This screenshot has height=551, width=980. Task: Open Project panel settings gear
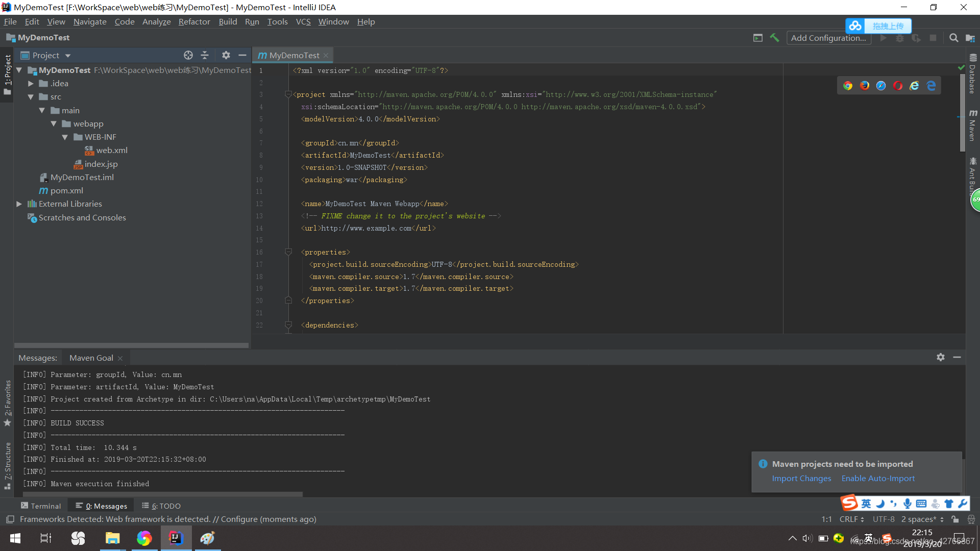pos(226,55)
